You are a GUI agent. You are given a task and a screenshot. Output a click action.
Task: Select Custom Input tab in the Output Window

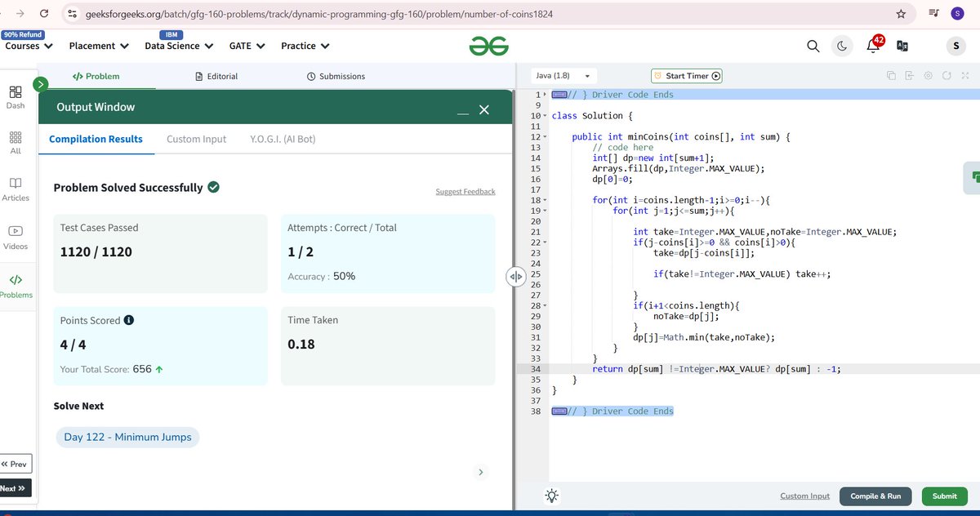click(x=196, y=139)
